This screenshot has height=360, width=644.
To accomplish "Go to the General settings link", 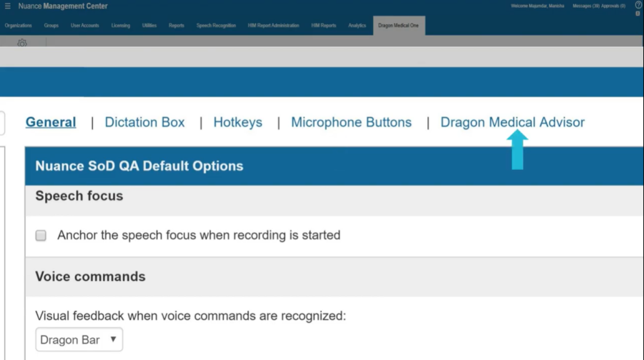I will pos(51,122).
